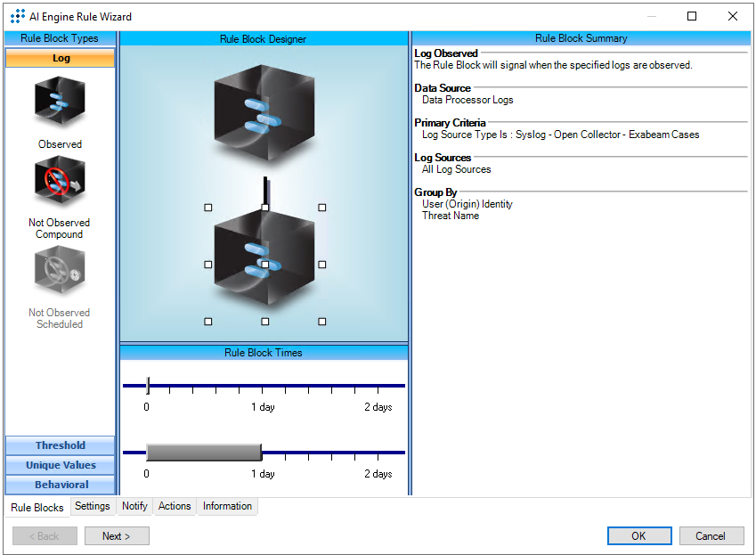Select the Log Observed rule block icon
The width and height of the screenshot is (756, 555).
coord(60,102)
